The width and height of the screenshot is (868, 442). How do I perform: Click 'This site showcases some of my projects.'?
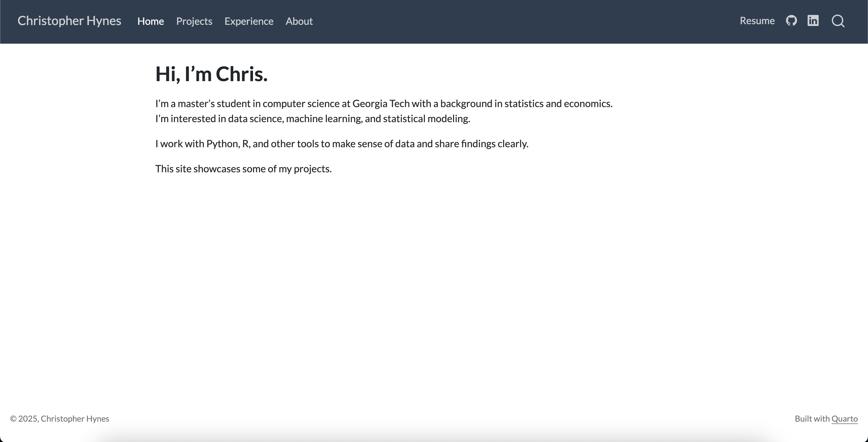pos(243,169)
